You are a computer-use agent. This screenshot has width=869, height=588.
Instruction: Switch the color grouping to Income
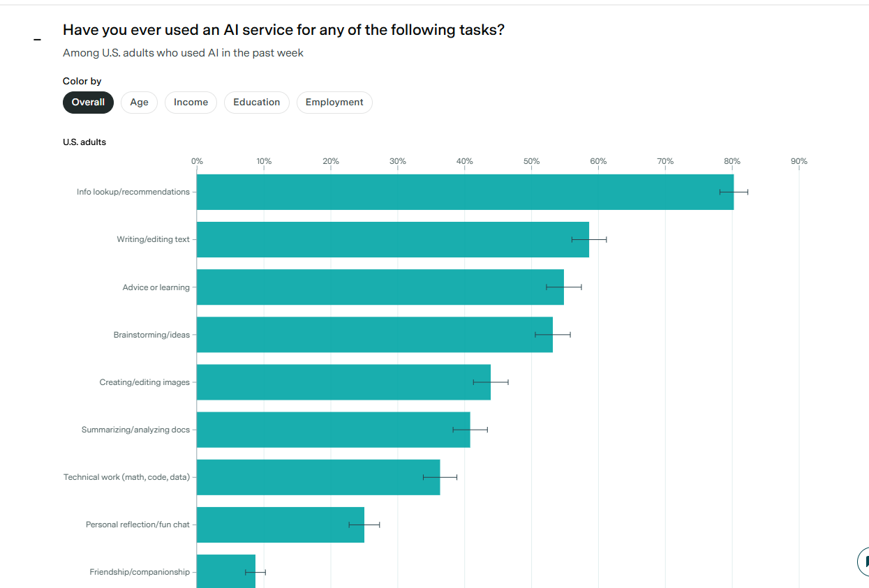pyautogui.click(x=191, y=103)
